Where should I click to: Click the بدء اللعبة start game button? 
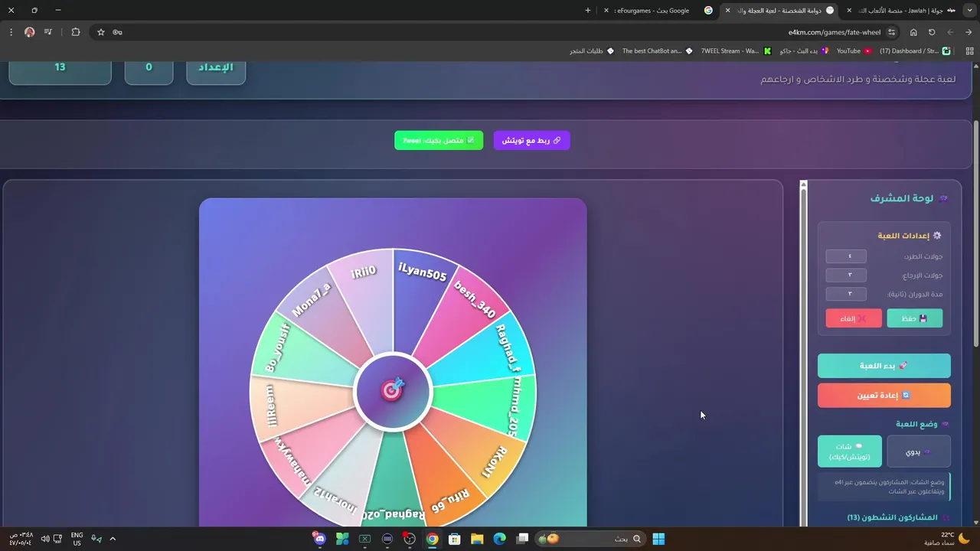(x=884, y=366)
